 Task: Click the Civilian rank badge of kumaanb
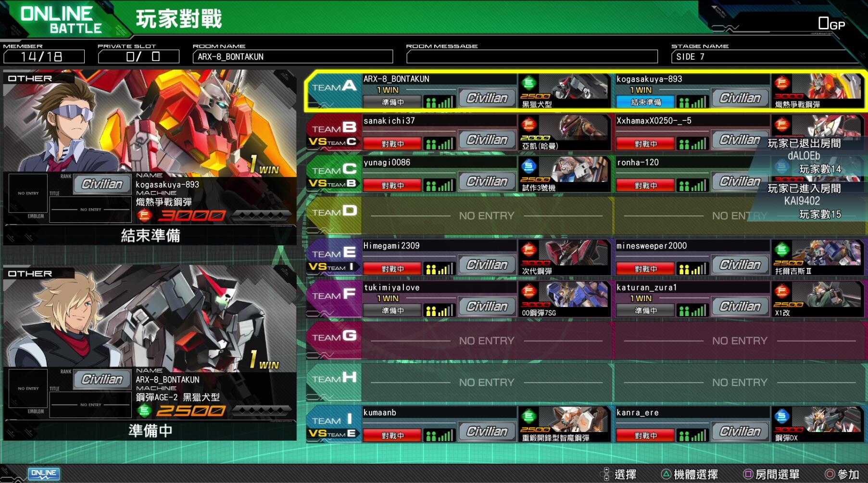[x=487, y=432]
